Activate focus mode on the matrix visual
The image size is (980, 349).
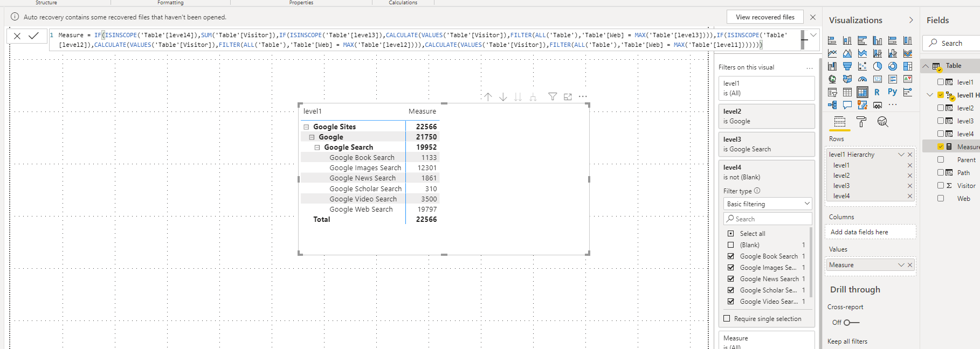[x=568, y=97]
